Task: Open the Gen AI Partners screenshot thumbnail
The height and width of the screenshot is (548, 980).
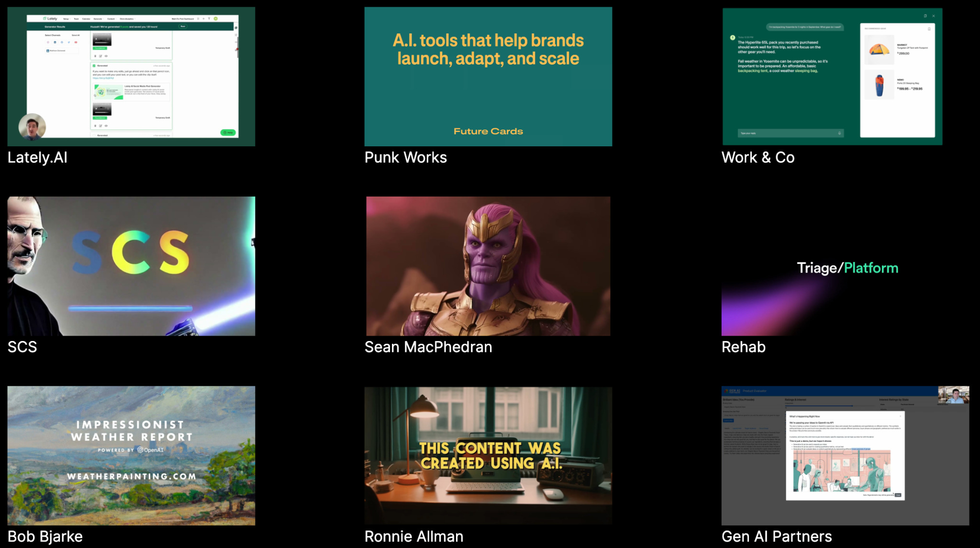Action: tap(846, 455)
